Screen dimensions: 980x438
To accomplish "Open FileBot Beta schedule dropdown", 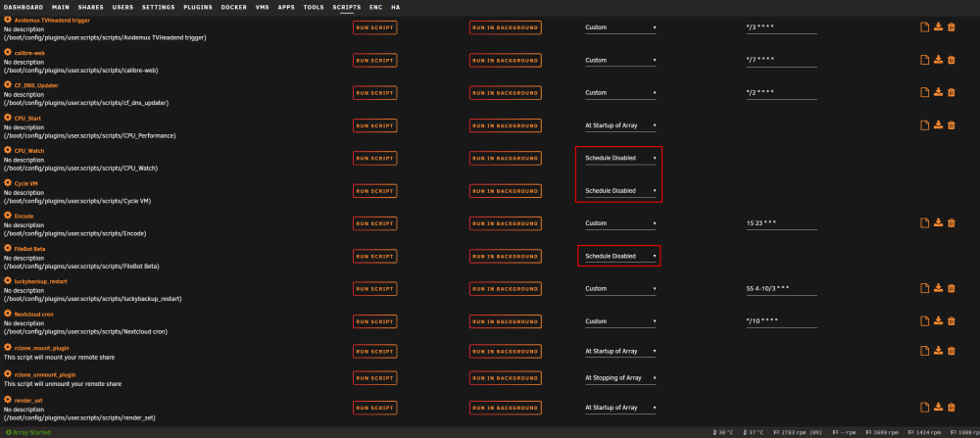I will (620, 256).
